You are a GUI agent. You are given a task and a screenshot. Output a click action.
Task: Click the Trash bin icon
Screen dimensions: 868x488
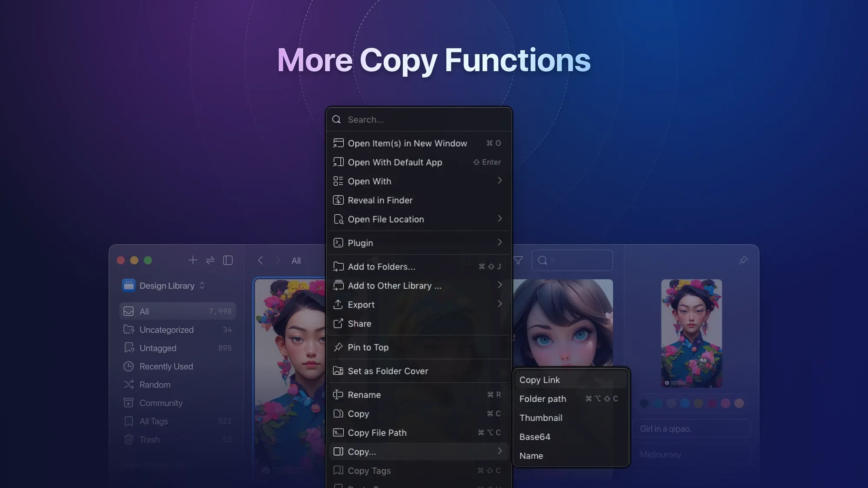[128, 439]
